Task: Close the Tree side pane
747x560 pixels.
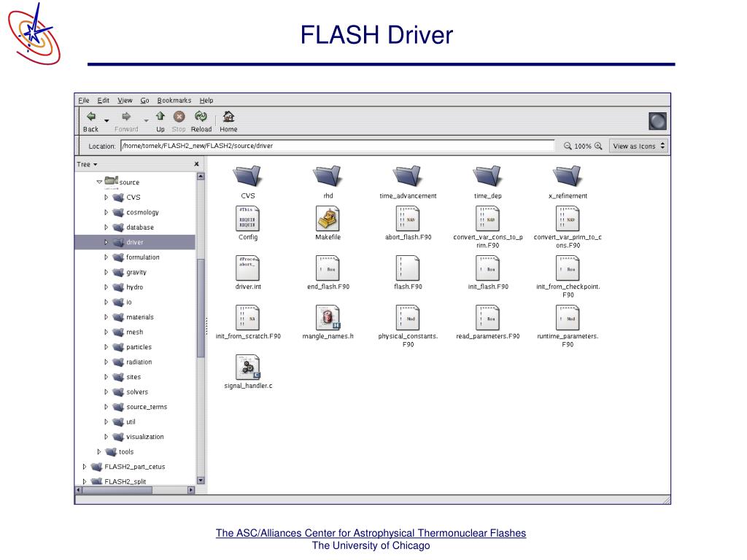Action: pyautogui.click(x=196, y=164)
